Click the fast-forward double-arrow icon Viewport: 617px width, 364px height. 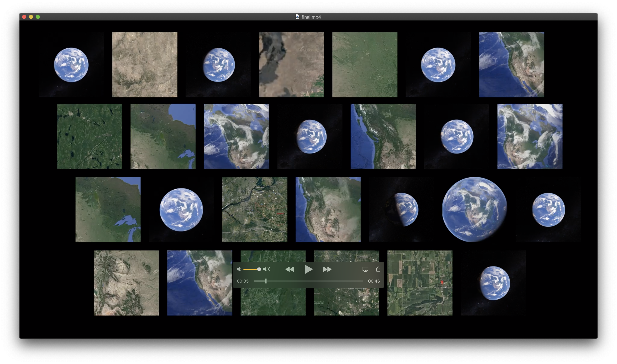[x=327, y=269]
